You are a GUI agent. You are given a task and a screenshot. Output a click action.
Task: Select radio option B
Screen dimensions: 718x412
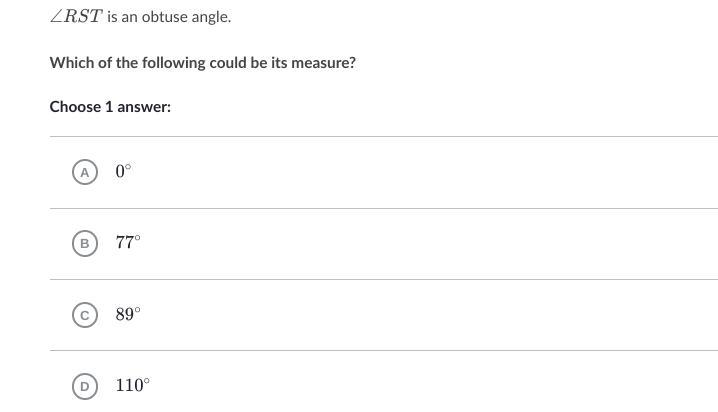click(85, 243)
